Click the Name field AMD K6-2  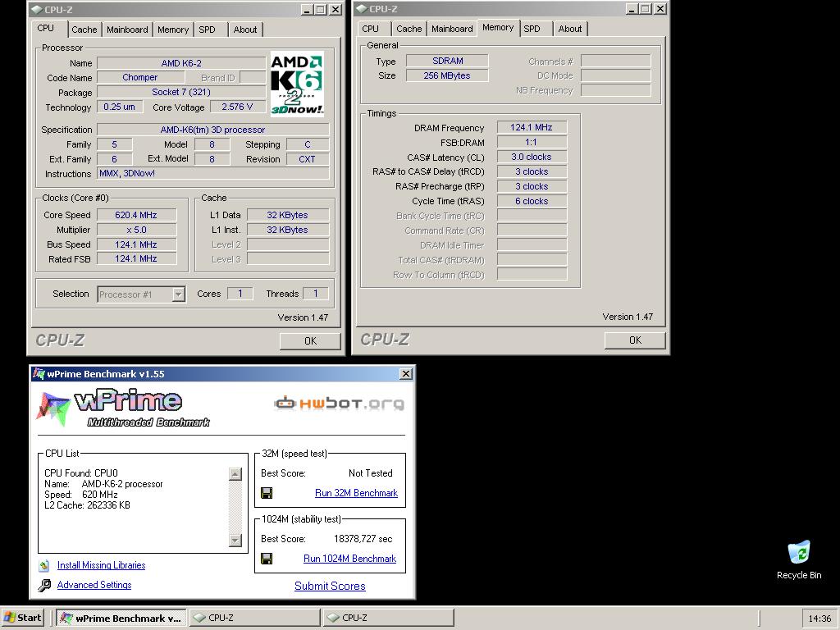(181, 63)
